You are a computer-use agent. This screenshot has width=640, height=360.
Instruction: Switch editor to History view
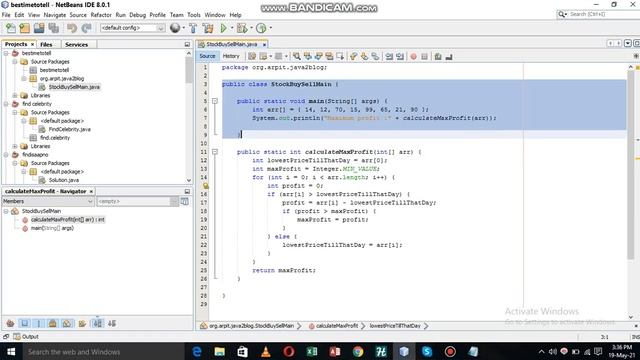pyautogui.click(x=231, y=56)
